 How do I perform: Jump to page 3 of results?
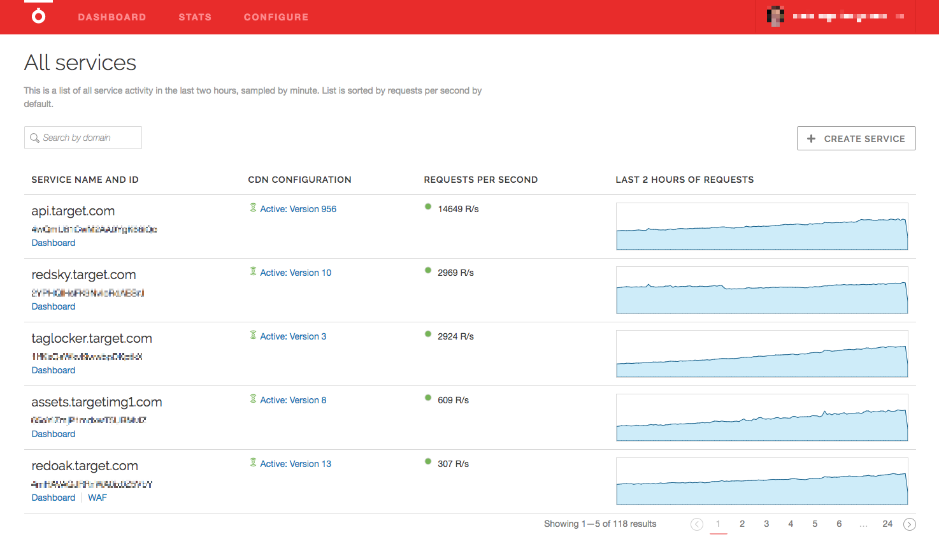766,524
